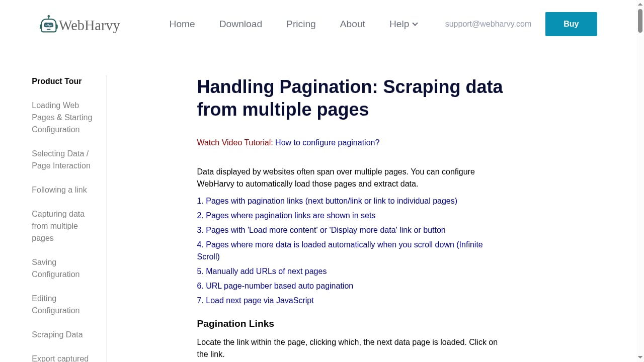Go to the Download page
The width and height of the screenshot is (644, 362).
pos(240,24)
